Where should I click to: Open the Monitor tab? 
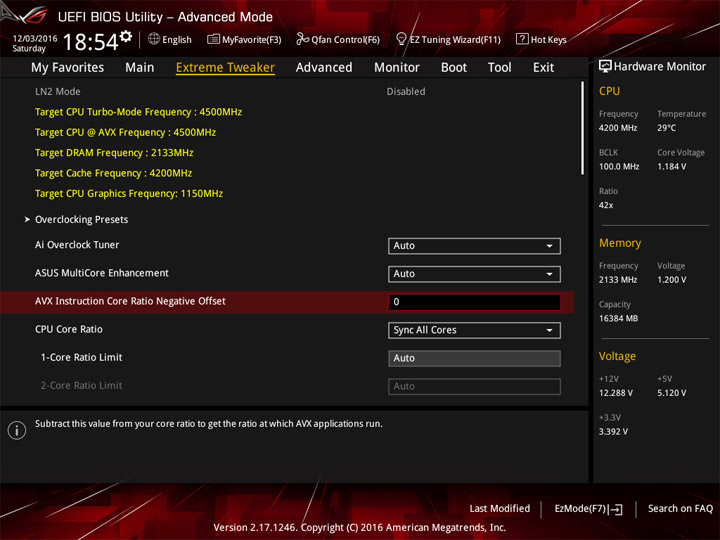(x=397, y=68)
